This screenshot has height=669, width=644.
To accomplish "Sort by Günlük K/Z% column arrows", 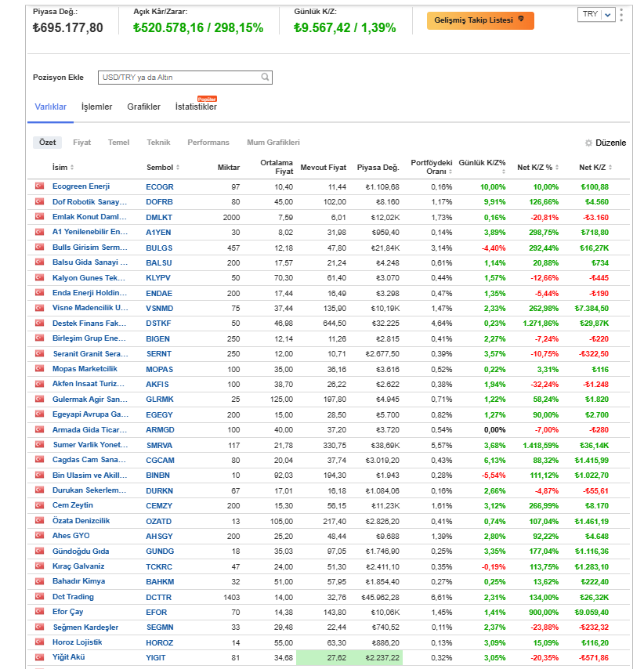I will pos(504,172).
